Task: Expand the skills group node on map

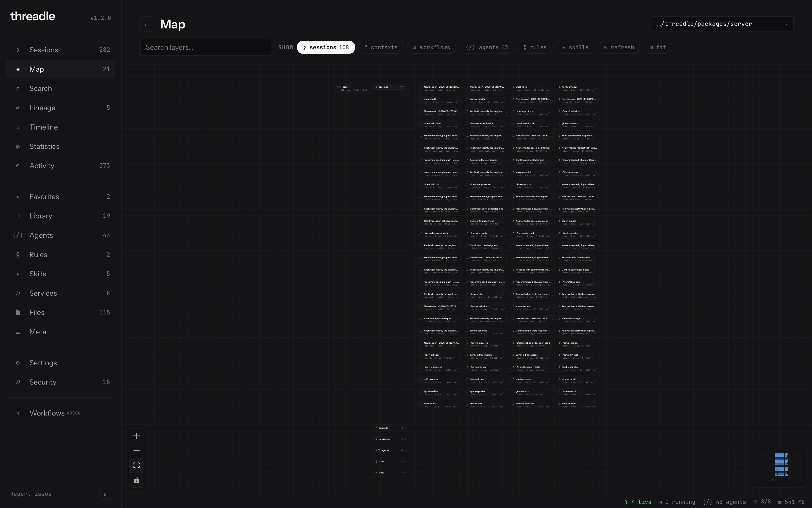Action: [x=390, y=472]
